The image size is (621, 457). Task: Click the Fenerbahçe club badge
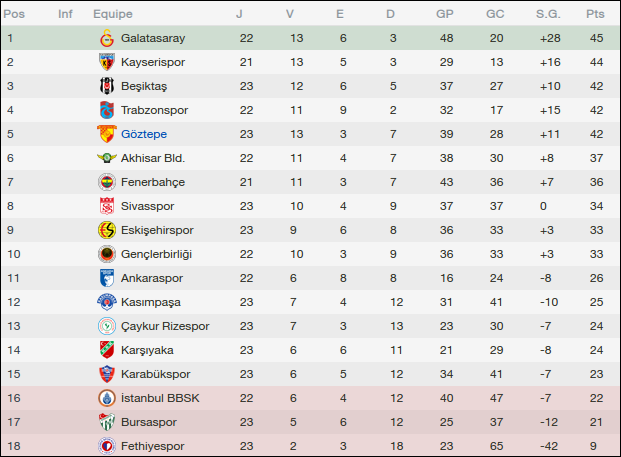pos(105,182)
